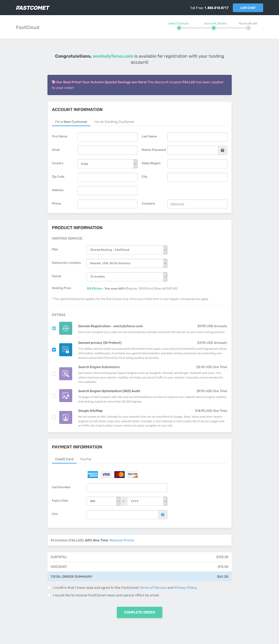This screenshot has width=279, height=644.
Task: Check receive FastComet news and offers
Action: tap(49, 595)
